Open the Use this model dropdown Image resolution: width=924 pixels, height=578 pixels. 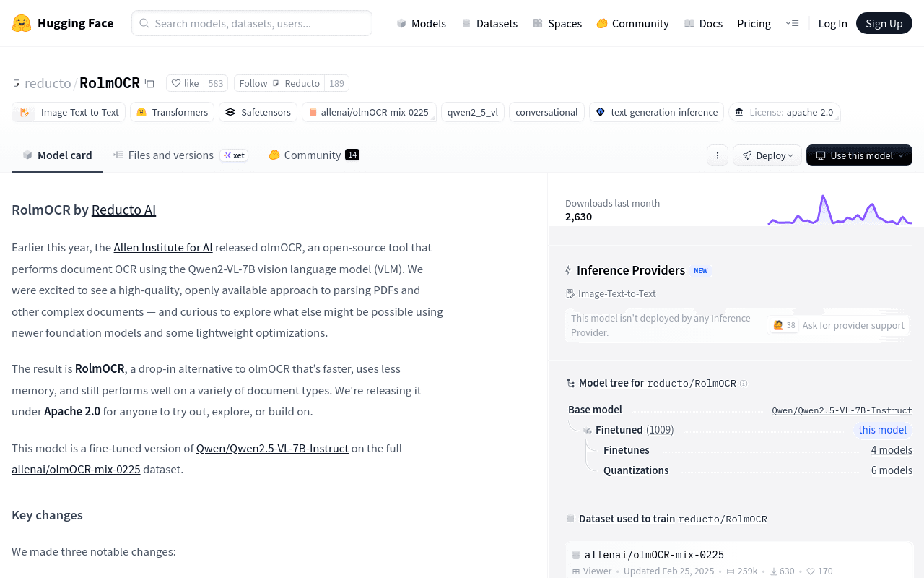tap(859, 155)
